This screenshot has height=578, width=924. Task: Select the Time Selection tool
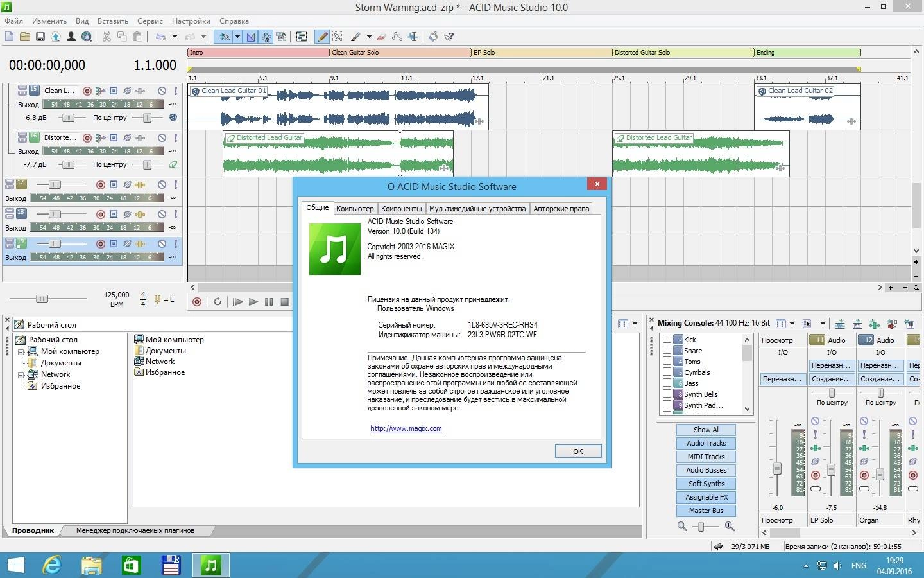pyautogui.click(x=413, y=37)
